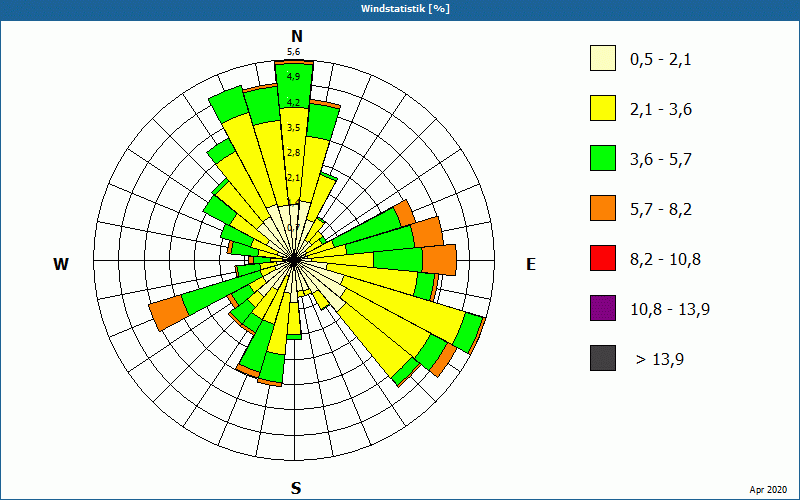Click the purple 10,8 - 13,9 legend swatch

pyautogui.click(x=603, y=308)
